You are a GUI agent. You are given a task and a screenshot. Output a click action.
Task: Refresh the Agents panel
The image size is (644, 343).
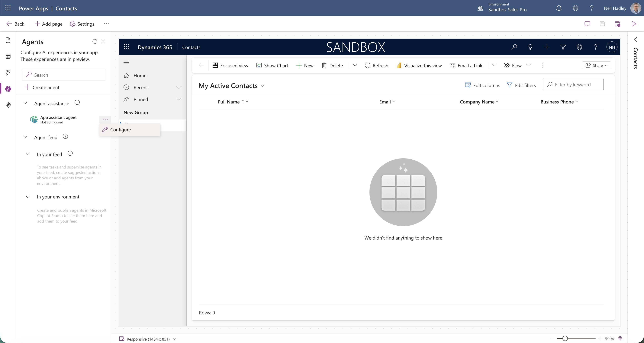coord(95,41)
